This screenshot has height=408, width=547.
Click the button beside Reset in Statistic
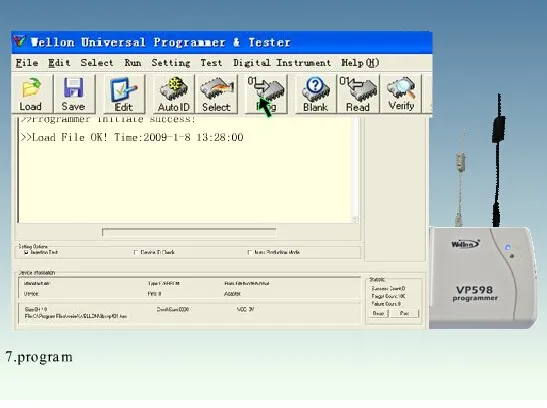[404, 313]
